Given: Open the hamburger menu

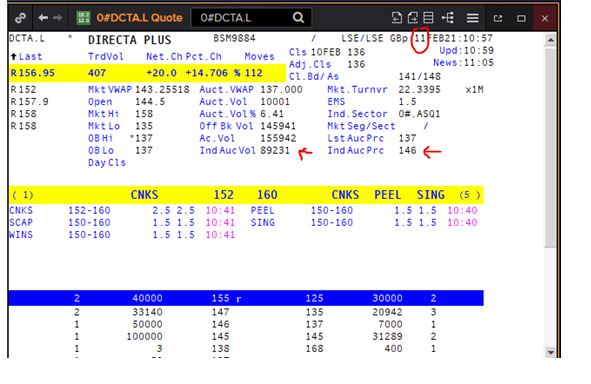Looking at the screenshot, I should pyautogui.click(x=472, y=18).
